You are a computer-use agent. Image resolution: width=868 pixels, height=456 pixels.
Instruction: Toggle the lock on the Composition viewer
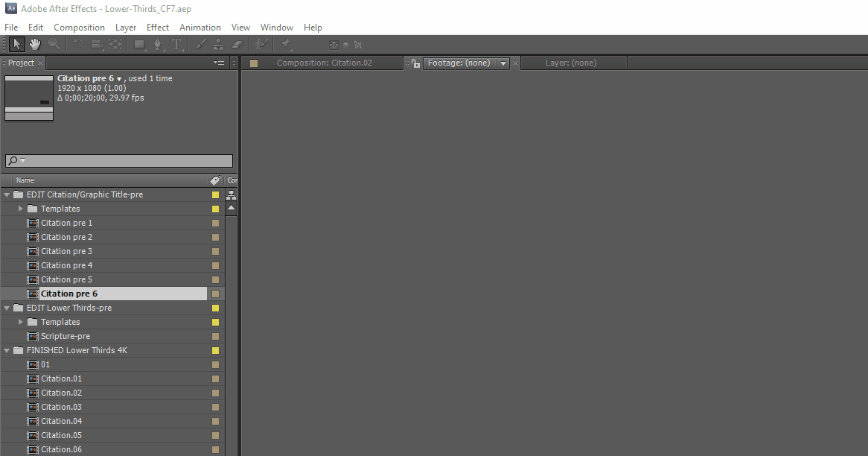tap(415, 63)
